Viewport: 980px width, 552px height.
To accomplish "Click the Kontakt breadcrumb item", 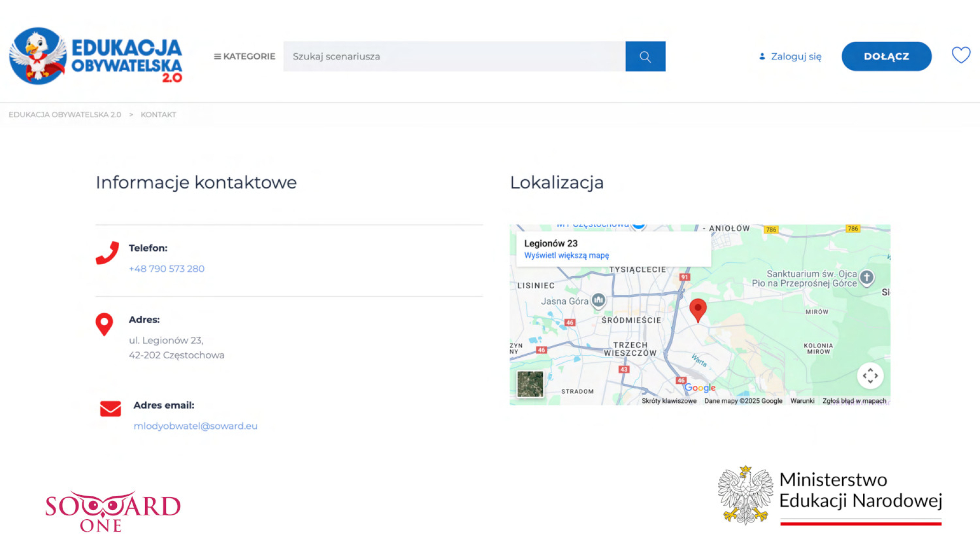I will [x=158, y=114].
